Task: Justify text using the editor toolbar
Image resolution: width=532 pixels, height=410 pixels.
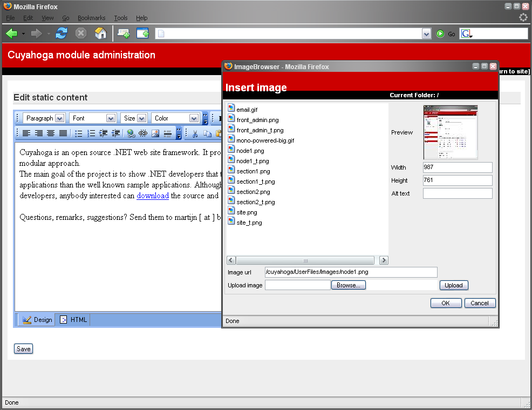Action: tap(63, 133)
